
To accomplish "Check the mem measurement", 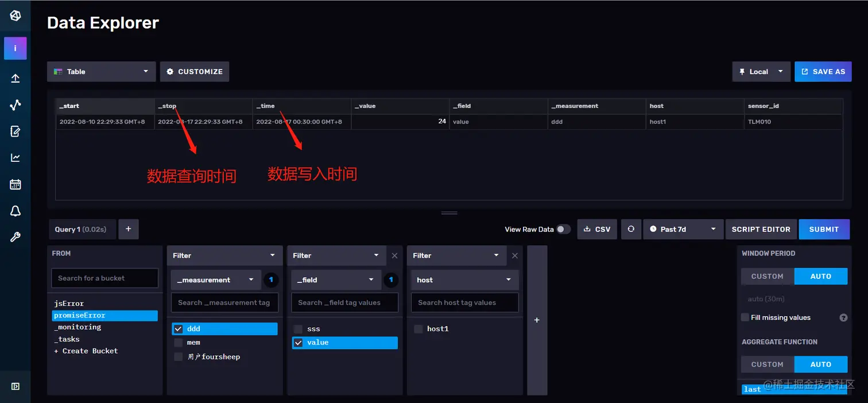I will pos(179,343).
